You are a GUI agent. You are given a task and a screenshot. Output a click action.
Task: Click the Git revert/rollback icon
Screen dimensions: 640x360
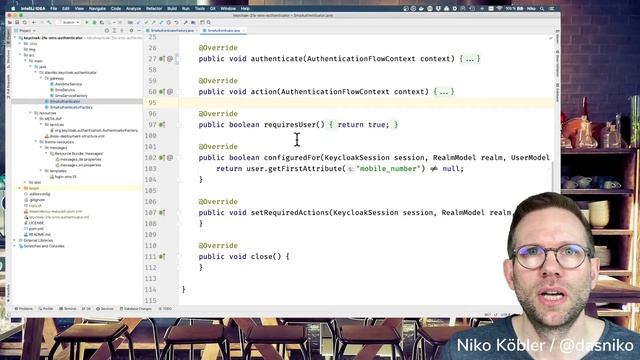(x=176, y=22)
